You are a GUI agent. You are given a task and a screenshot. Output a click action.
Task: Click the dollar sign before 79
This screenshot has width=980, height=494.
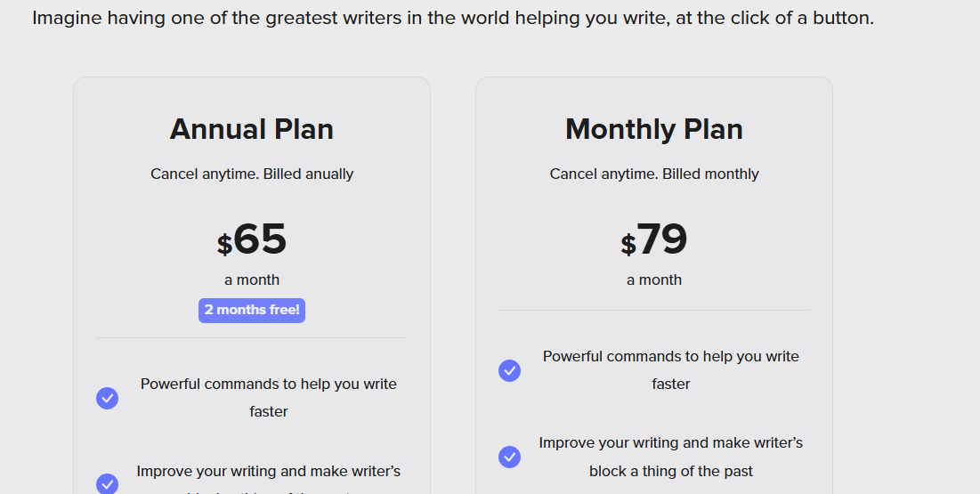(628, 245)
